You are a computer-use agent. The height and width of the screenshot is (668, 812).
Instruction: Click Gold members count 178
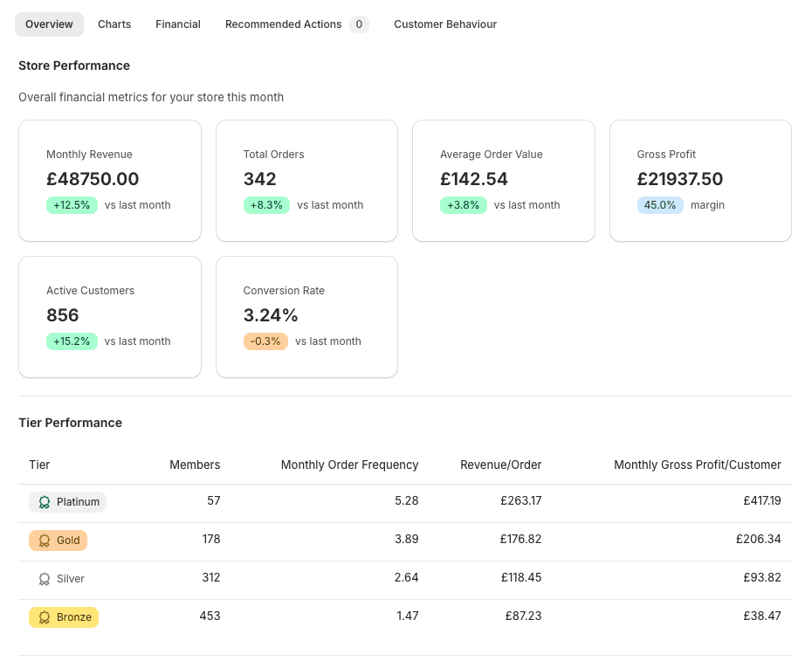(x=210, y=539)
